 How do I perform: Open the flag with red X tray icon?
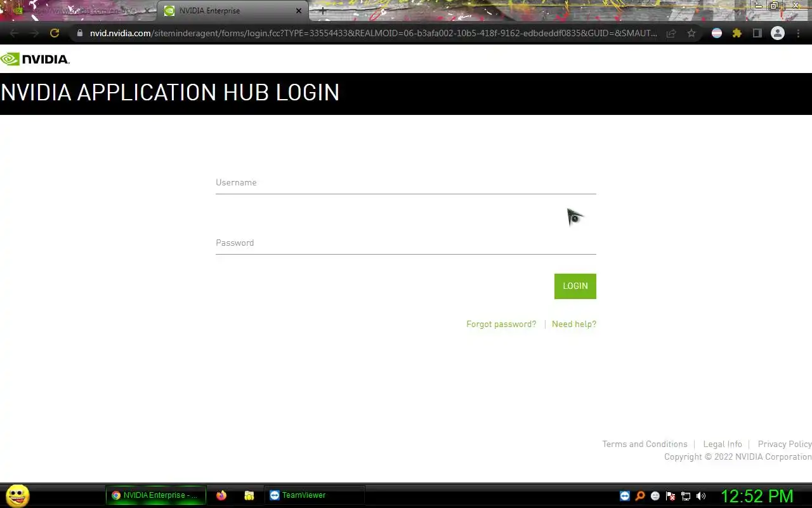pyautogui.click(x=671, y=496)
